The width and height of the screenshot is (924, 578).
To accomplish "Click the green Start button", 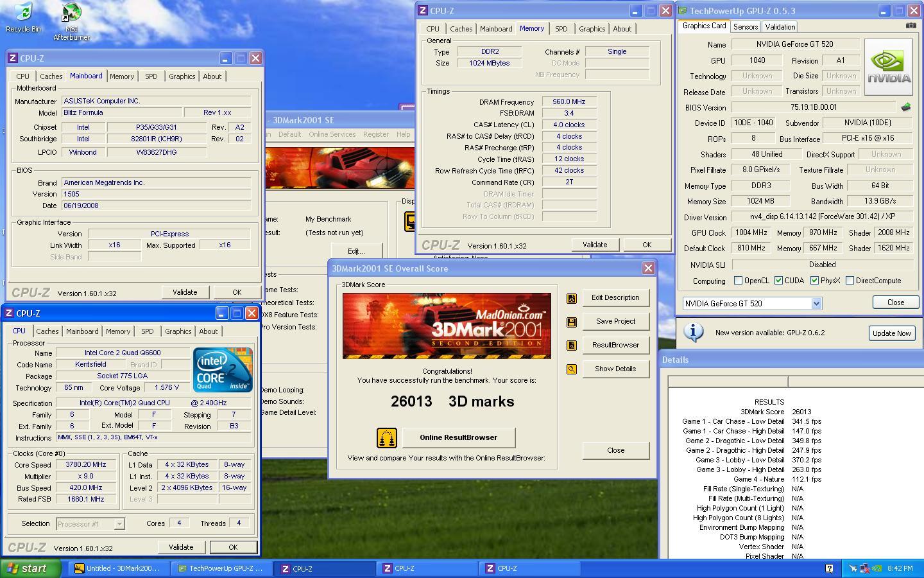I will [x=31, y=568].
